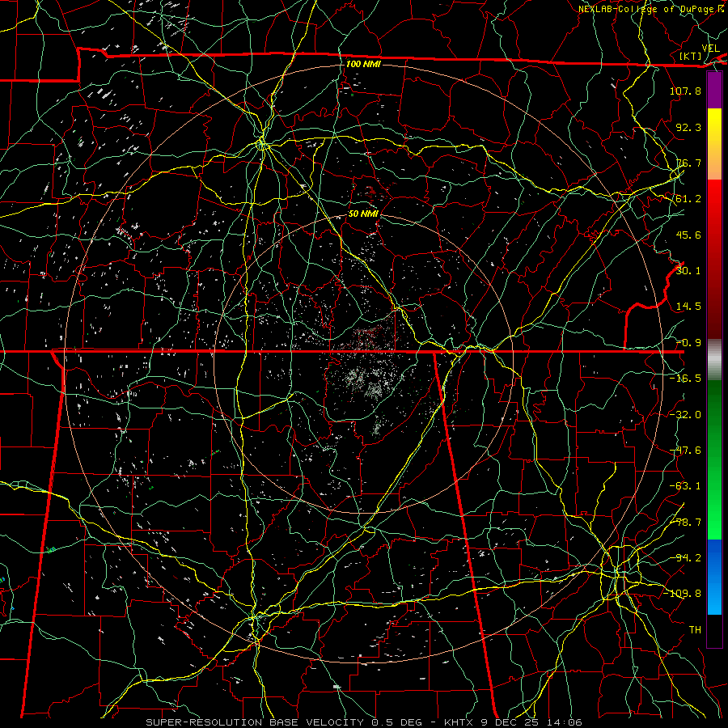Select the VEL legend title
Viewport: 728px width, 728px height.
(710, 49)
